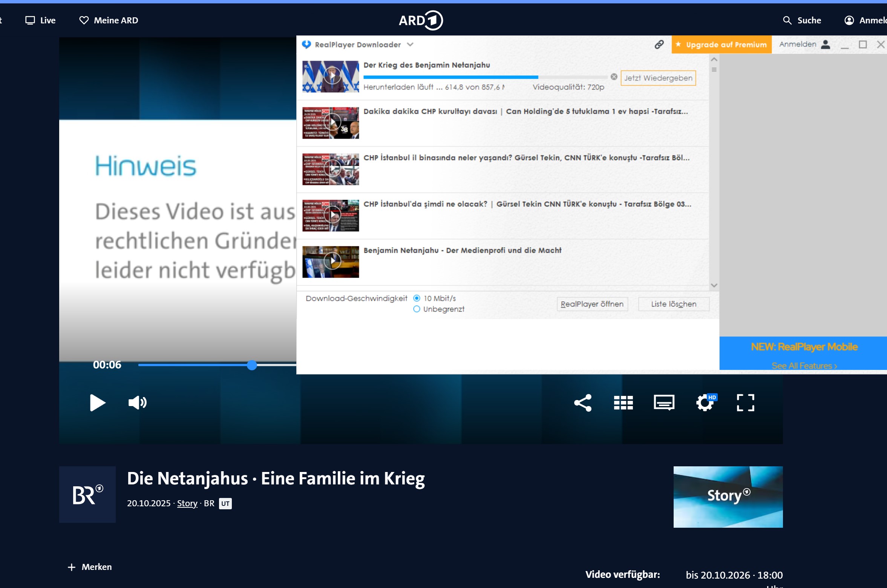The image size is (887, 588).
Task: Click the Jetzt Wiedergeben button
Action: click(658, 78)
